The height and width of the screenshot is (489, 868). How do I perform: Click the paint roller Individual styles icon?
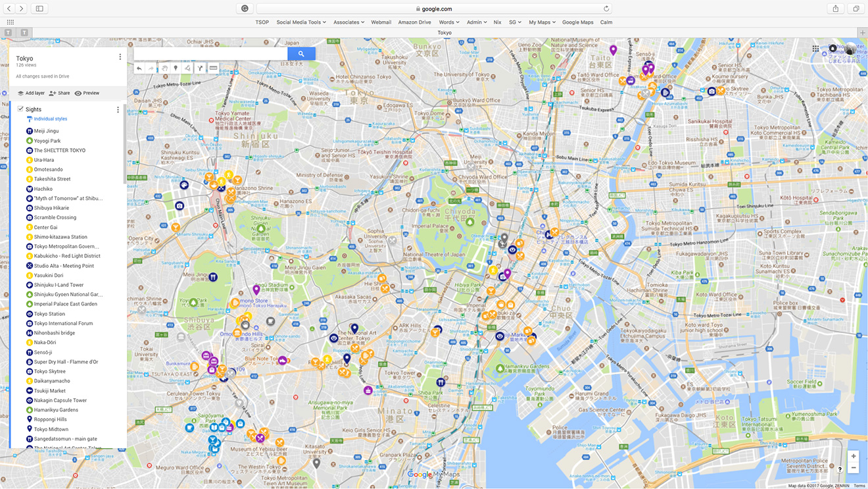click(30, 119)
